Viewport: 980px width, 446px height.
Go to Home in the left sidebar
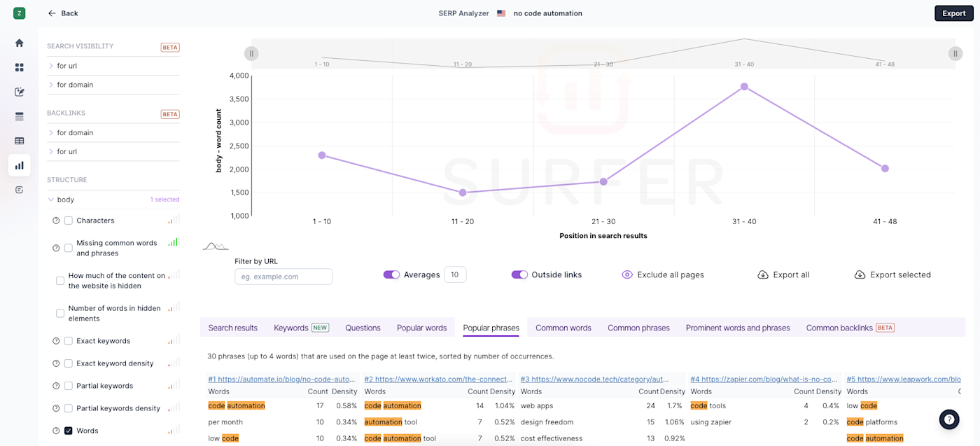click(x=19, y=43)
